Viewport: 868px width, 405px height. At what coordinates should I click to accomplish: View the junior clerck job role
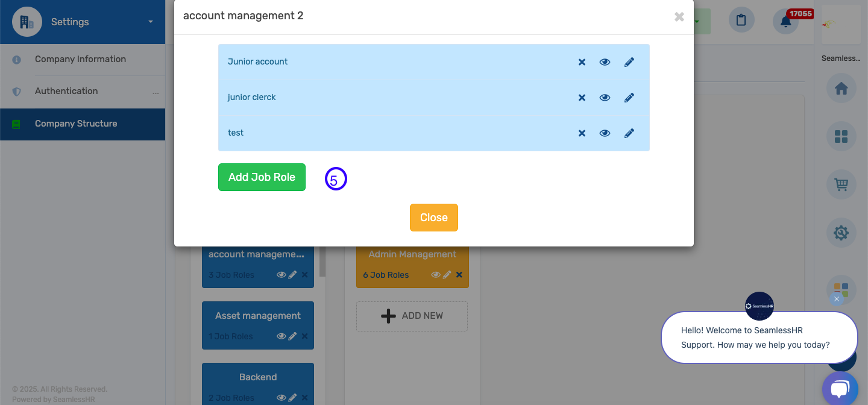605,98
